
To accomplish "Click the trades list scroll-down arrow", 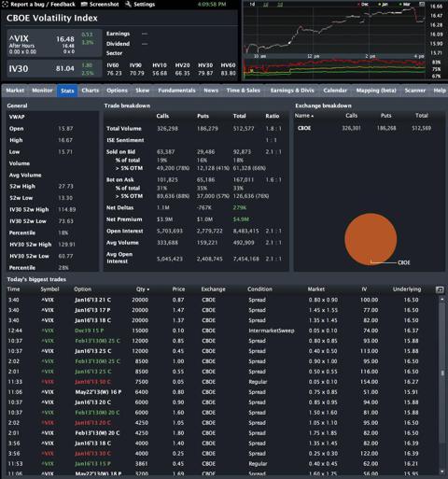I will pos(442,472).
